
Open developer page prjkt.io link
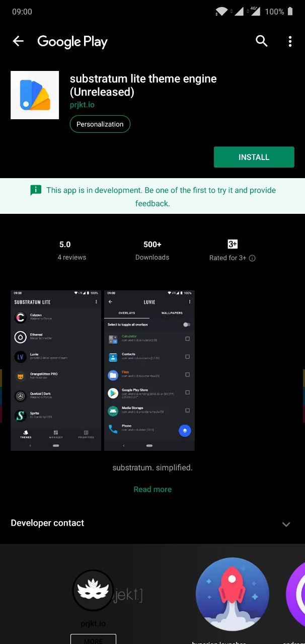tap(82, 105)
